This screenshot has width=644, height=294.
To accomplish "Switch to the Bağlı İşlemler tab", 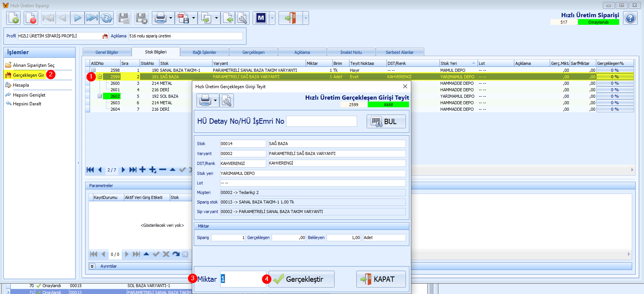I will [204, 52].
